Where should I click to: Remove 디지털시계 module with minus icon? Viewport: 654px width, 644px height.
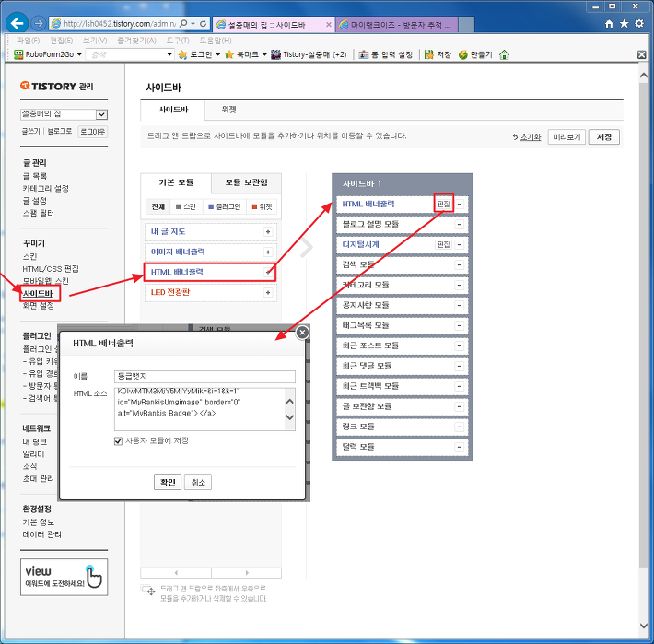click(460, 244)
